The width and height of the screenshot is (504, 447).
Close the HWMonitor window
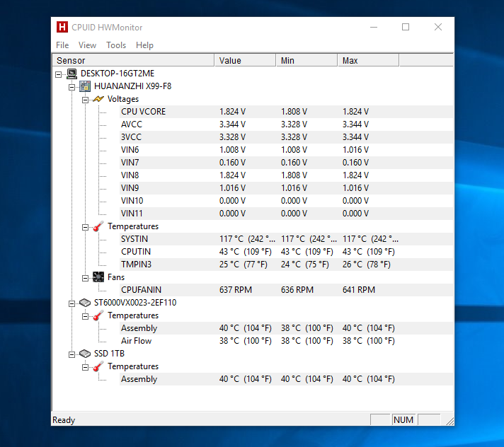pos(437,28)
